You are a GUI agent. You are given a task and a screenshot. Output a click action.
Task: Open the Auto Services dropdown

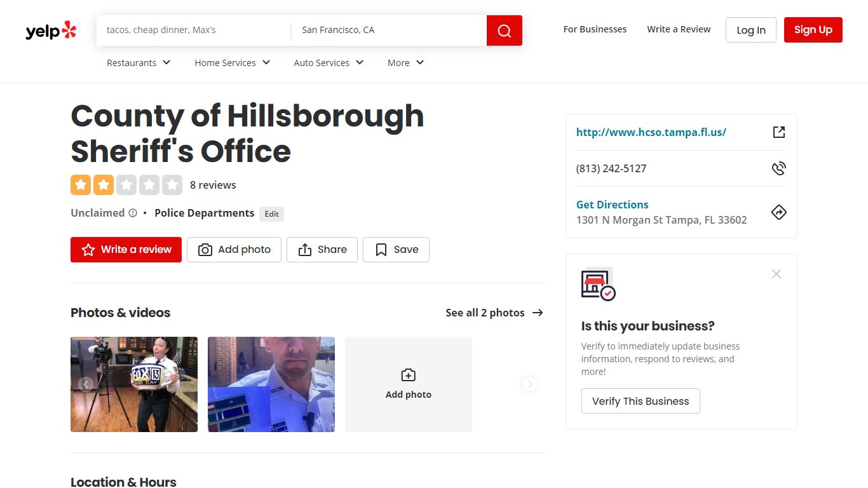pyautogui.click(x=329, y=63)
